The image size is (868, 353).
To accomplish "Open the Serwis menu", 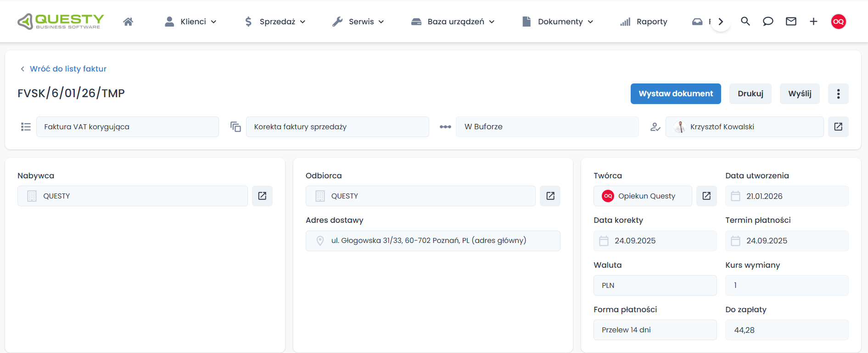I will [x=358, y=22].
